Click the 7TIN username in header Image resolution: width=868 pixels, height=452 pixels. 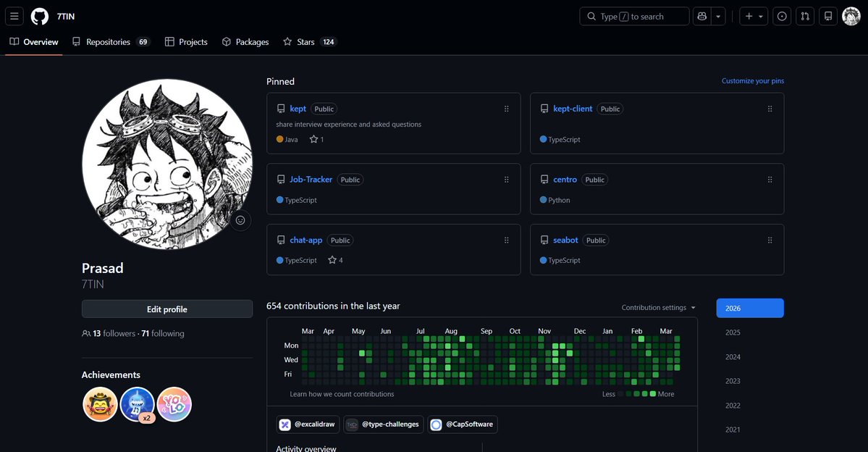tap(66, 17)
